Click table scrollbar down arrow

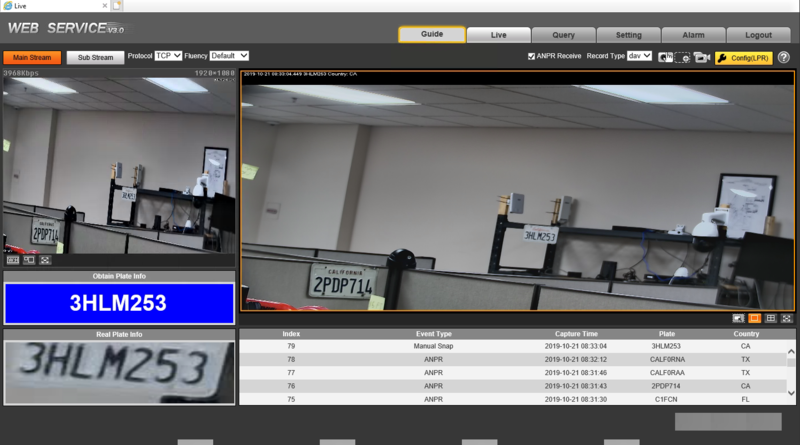791,393
